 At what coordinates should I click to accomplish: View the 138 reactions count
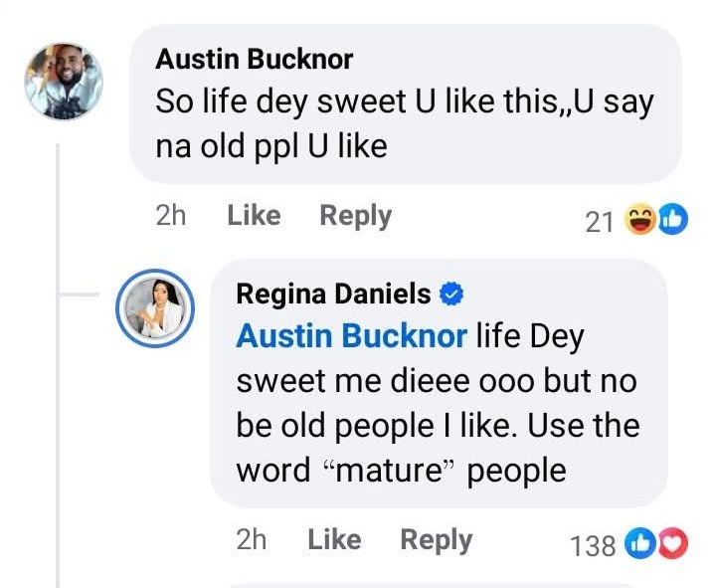coord(593,545)
